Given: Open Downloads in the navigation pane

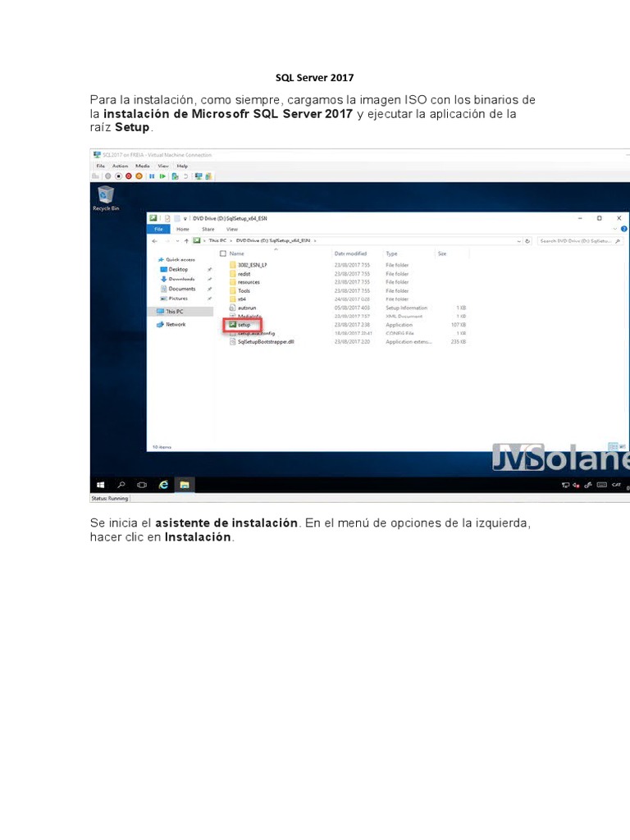Looking at the screenshot, I should [177, 279].
